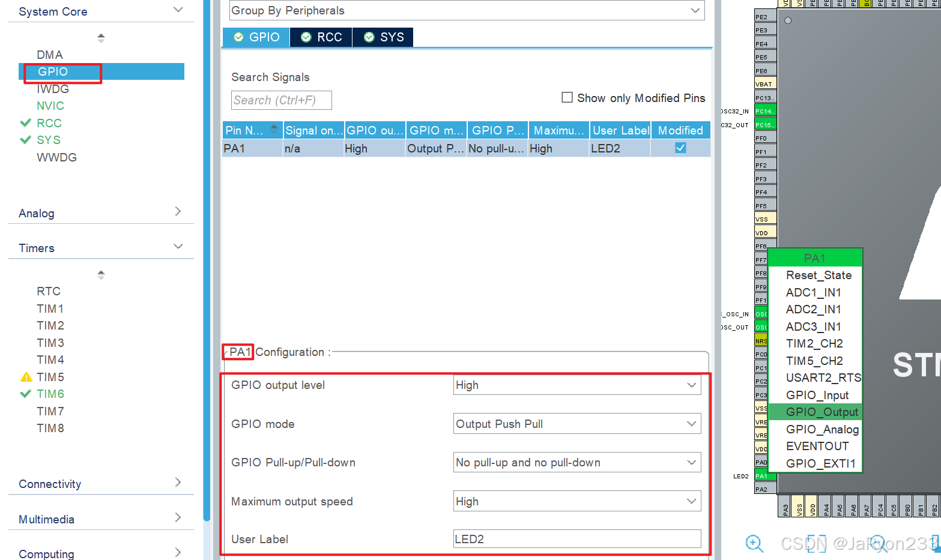Select TIM1 under Timers

(50, 309)
